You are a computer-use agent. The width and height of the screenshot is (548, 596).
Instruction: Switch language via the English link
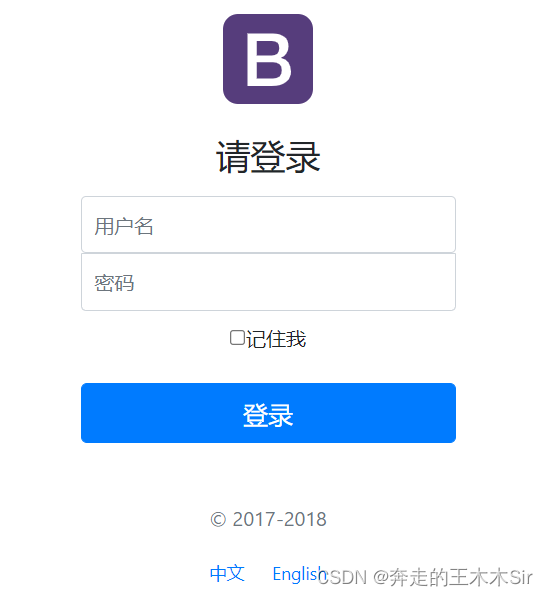[x=299, y=574]
